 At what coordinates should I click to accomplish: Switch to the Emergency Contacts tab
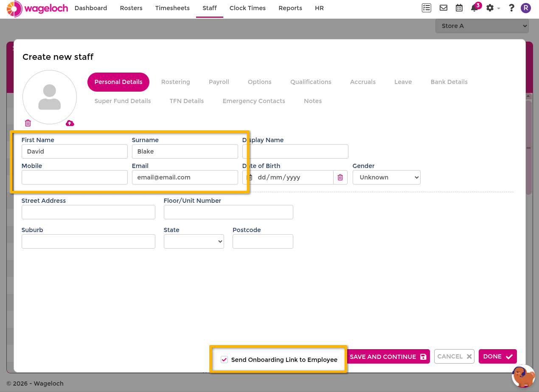[254, 101]
